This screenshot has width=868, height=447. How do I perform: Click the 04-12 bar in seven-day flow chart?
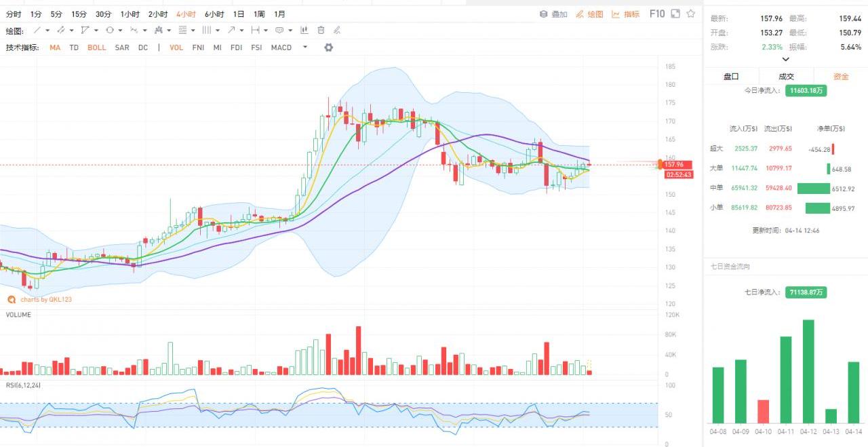pos(808,371)
